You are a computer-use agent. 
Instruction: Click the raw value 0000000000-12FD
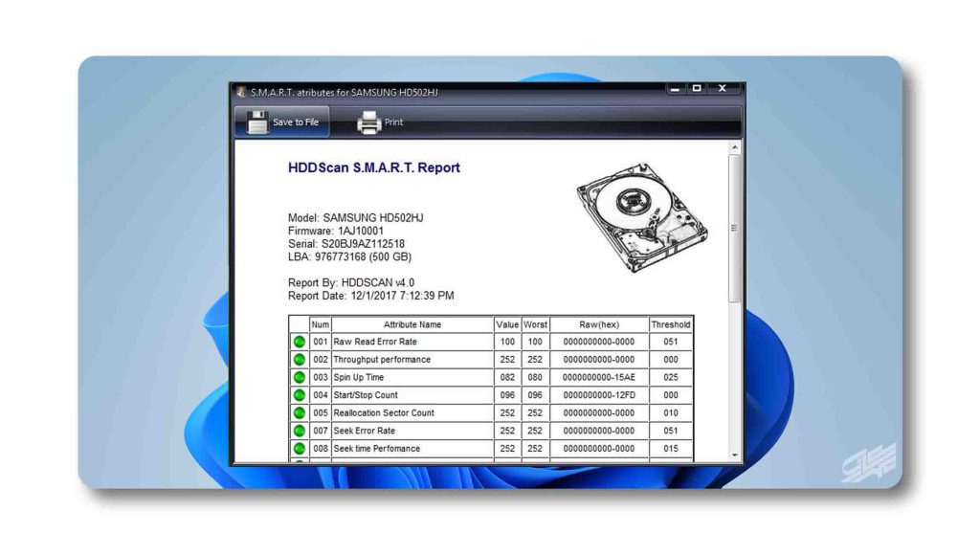(599, 395)
